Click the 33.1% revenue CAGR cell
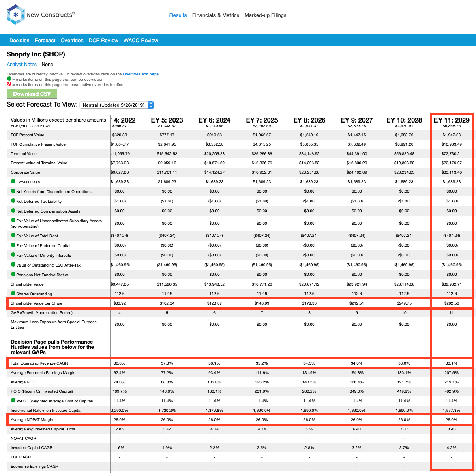The image size is (476, 473). coord(451,363)
